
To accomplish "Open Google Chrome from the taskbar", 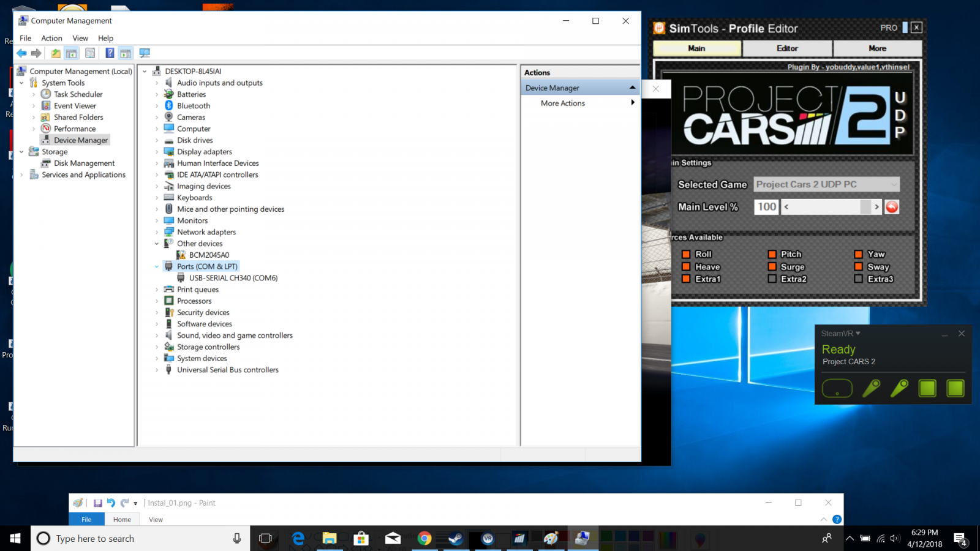I will pyautogui.click(x=424, y=538).
